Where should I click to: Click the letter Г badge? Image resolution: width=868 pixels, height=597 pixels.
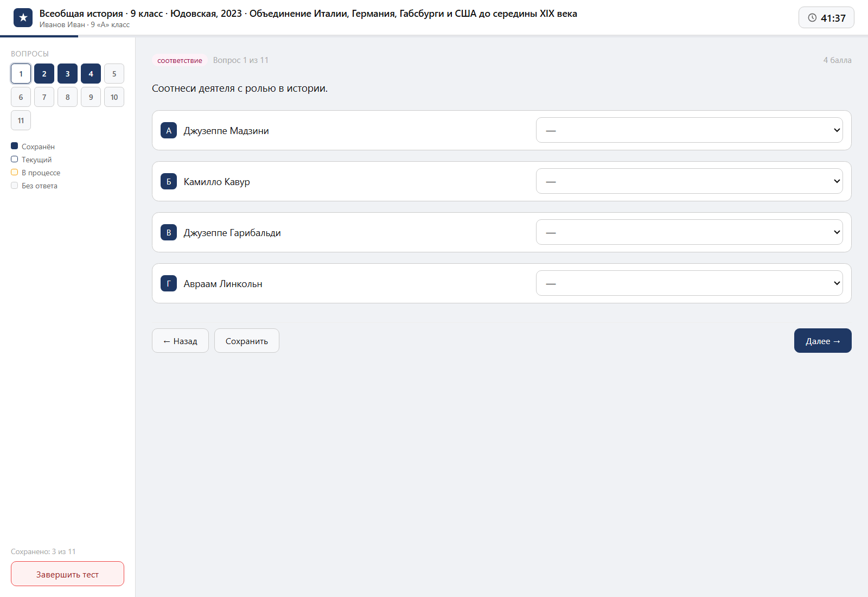point(169,283)
